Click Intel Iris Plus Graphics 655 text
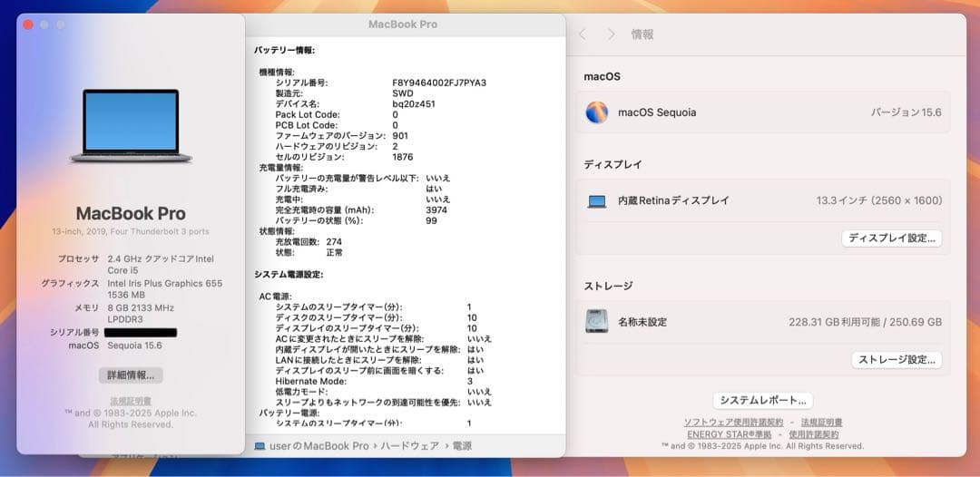 [165, 284]
